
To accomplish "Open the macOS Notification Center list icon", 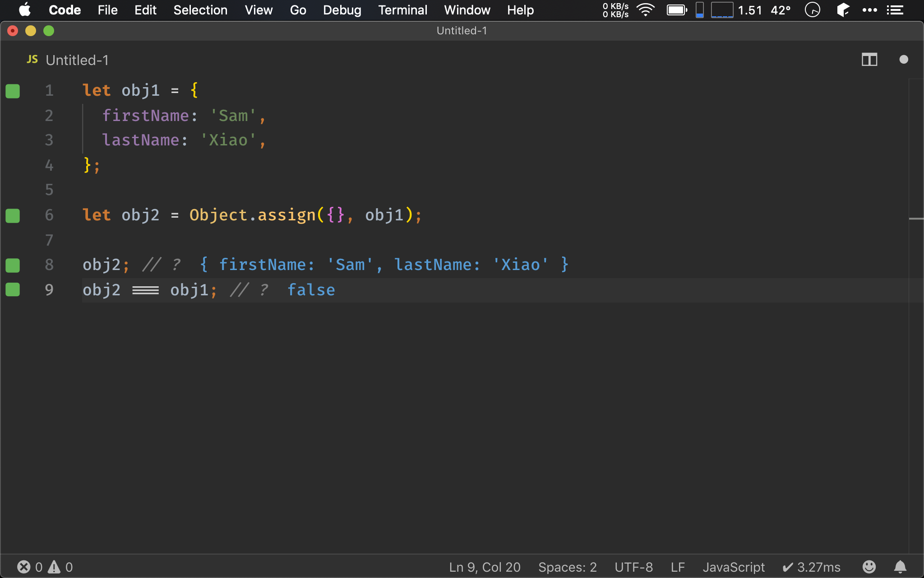I will [x=895, y=10].
